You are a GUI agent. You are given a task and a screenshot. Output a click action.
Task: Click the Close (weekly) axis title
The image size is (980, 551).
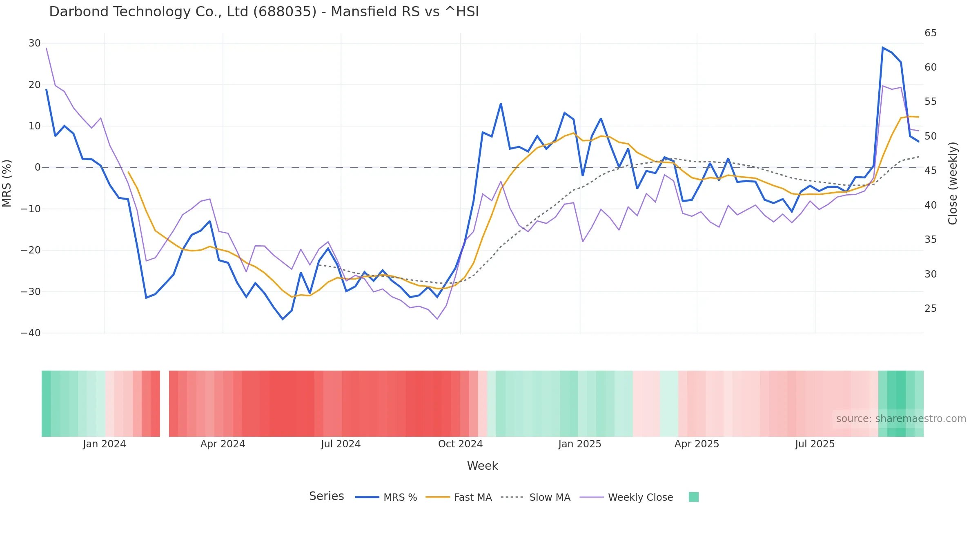click(953, 183)
